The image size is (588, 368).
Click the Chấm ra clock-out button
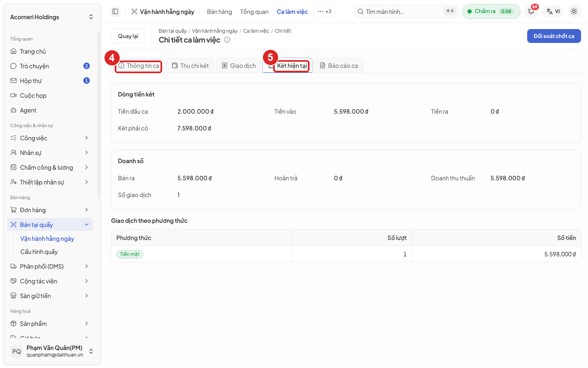tap(491, 11)
